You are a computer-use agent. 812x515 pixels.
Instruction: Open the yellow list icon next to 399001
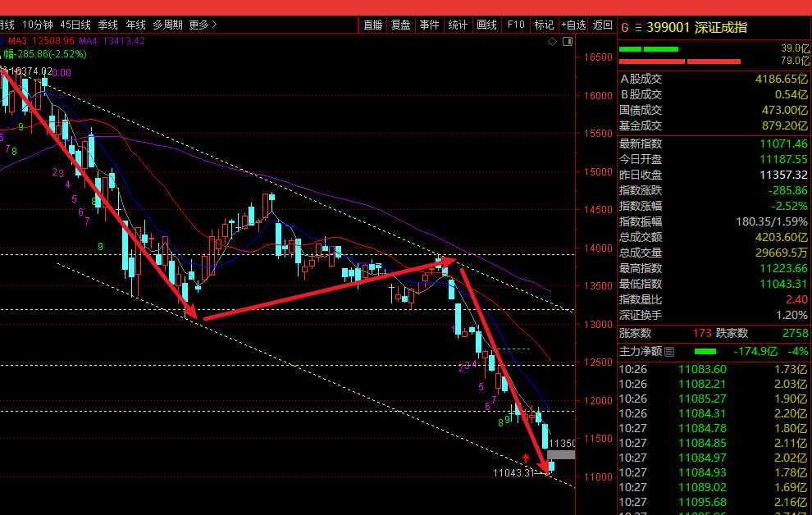[x=638, y=28]
